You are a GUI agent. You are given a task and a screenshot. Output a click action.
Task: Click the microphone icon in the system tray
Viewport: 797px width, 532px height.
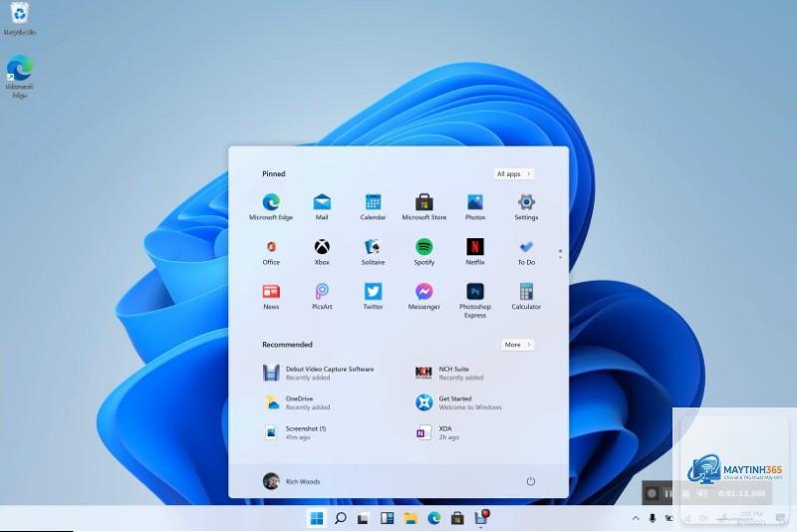(x=653, y=518)
